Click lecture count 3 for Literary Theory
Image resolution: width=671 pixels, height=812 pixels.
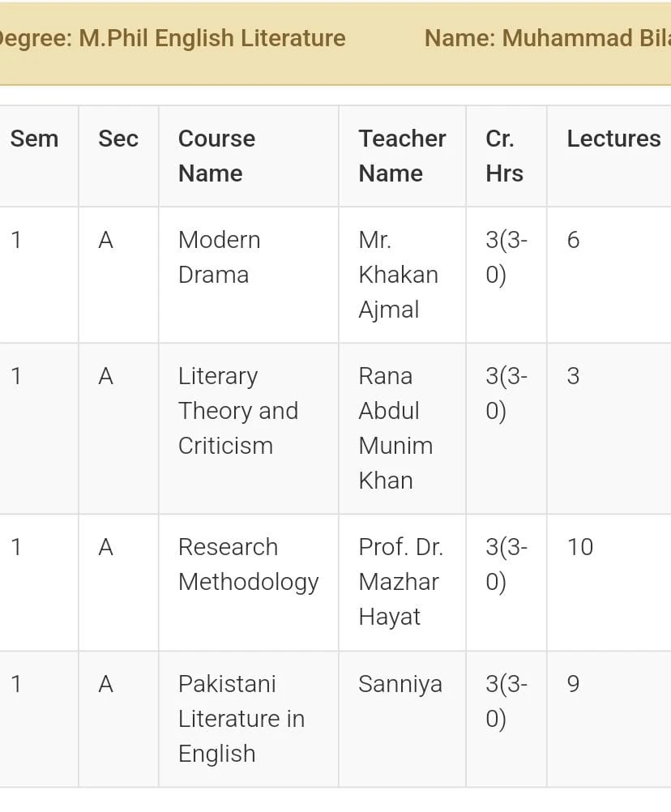[x=573, y=376]
